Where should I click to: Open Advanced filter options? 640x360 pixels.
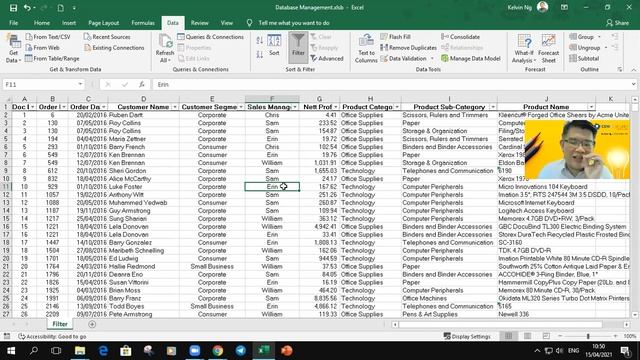coord(327,58)
